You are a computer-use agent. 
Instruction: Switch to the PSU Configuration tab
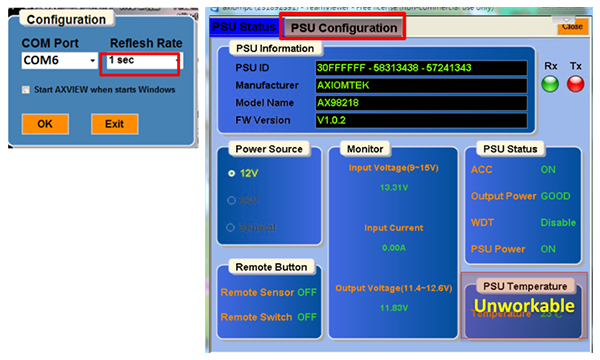click(344, 28)
